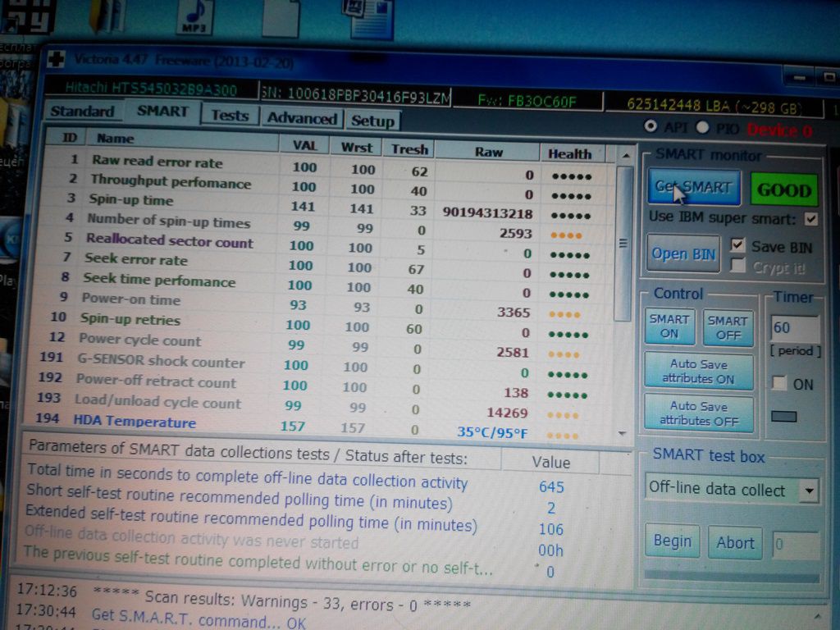Click the SMART table scroll-up arrow
Image resolution: width=840 pixels, height=630 pixels.
625,156
